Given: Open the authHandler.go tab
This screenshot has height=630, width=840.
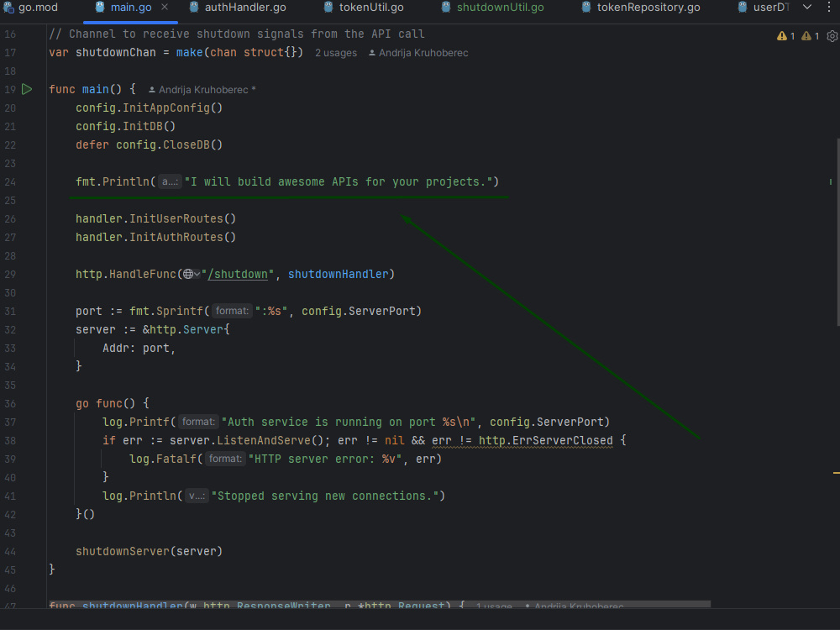Looking at the screenshot, I should [x=238, y=8].
